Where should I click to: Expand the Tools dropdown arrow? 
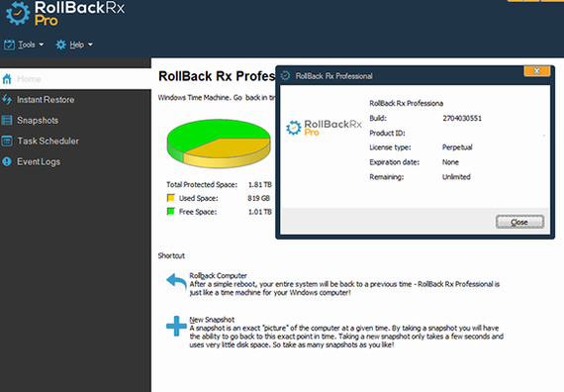[41, 45]
